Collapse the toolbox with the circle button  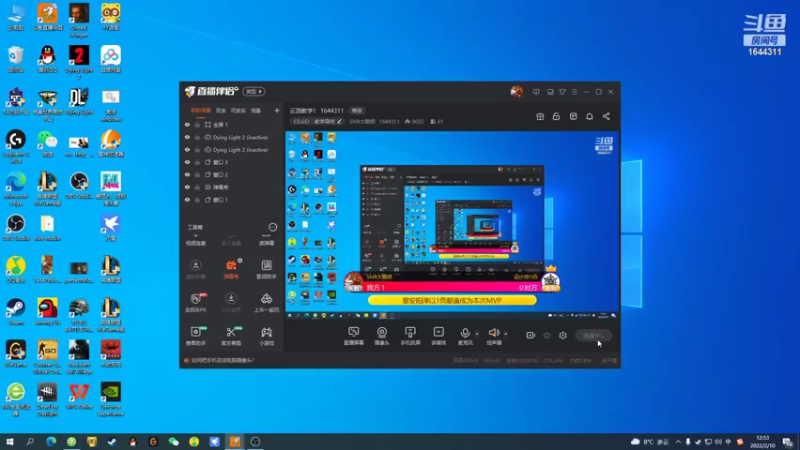pyautogui.click(x=272, y=227)
